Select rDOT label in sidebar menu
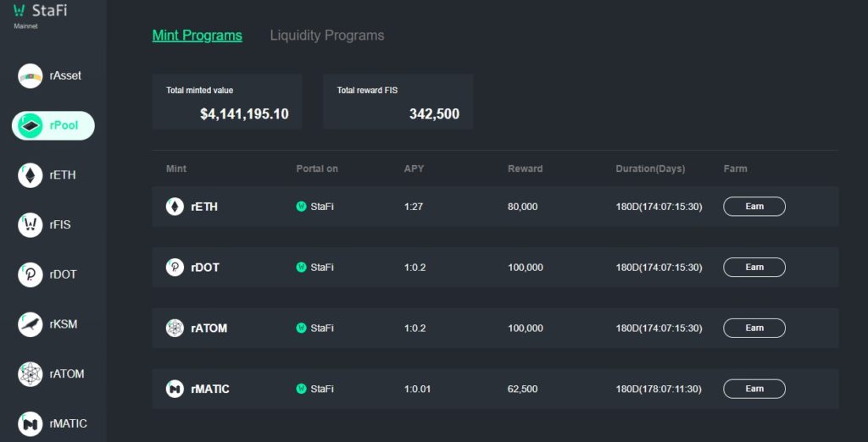This screenshot has height=442, width=868. [x=63, y=275]
